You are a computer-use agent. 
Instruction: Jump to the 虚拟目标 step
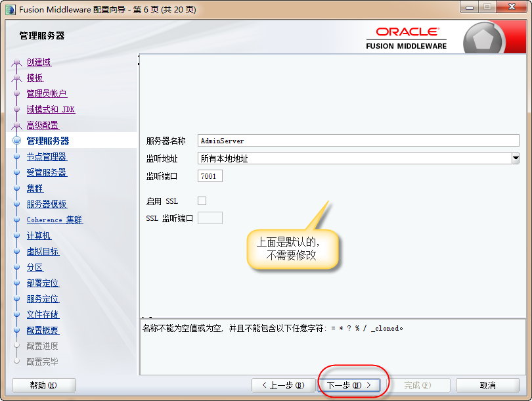(x=43, y=252)
